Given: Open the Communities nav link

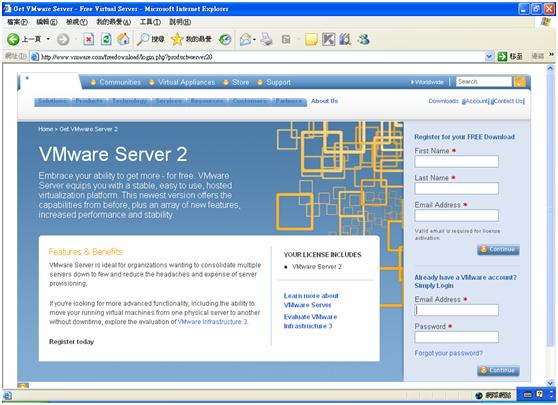Looking at the screenshot, I should (x=120, y=82).
